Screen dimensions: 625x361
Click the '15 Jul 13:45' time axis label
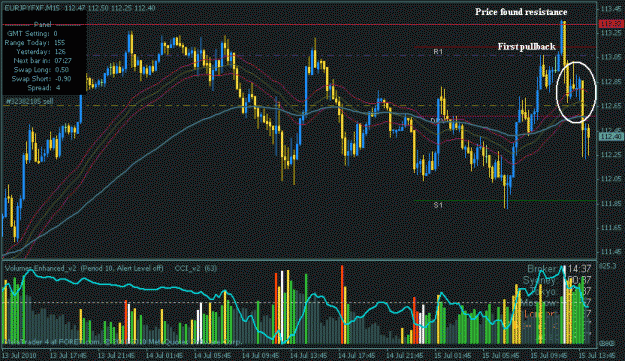point(597,355)
